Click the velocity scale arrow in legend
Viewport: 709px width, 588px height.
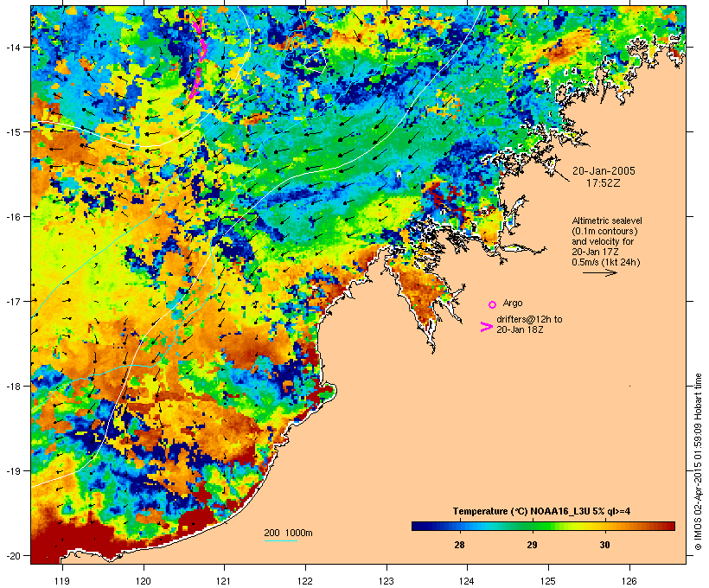point(600,272)
